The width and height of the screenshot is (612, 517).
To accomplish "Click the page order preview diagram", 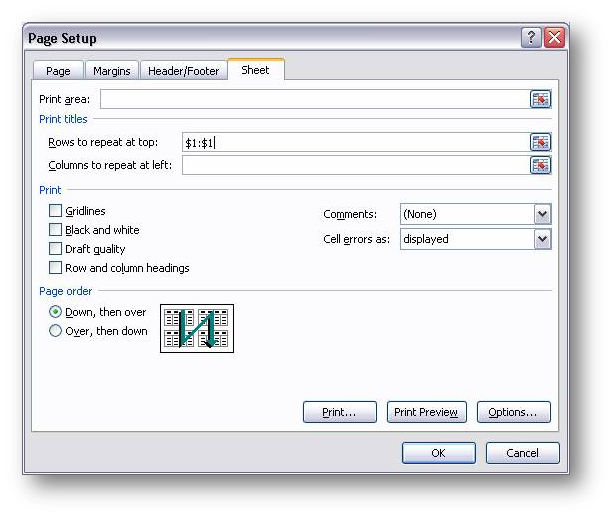I will tap(197, 328).
